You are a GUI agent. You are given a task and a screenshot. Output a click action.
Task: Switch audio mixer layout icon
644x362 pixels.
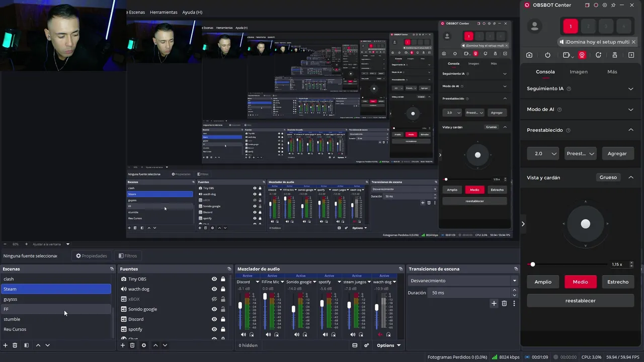pos(355,345)
